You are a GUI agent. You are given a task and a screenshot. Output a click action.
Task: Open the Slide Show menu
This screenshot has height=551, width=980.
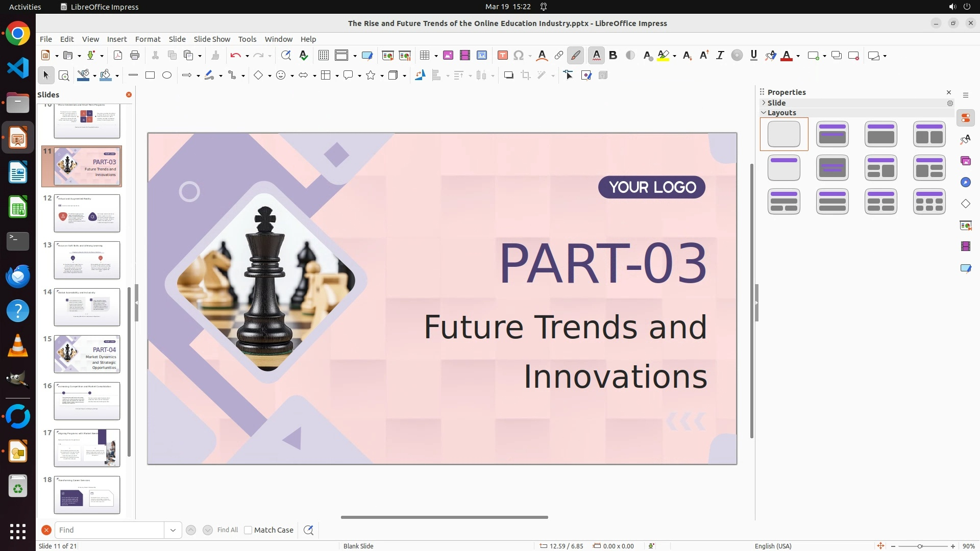(x=212, y=39)
